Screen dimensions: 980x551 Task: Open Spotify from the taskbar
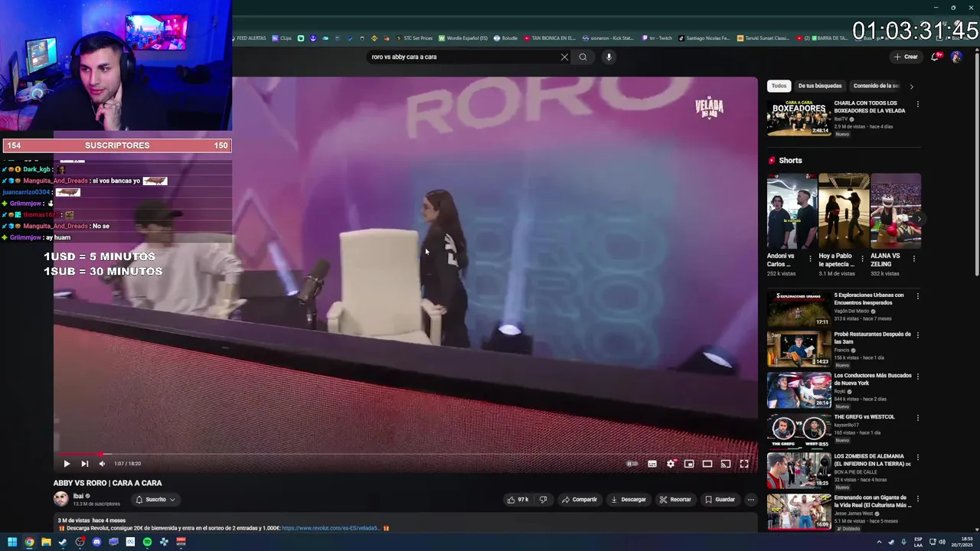click(147, 542)
